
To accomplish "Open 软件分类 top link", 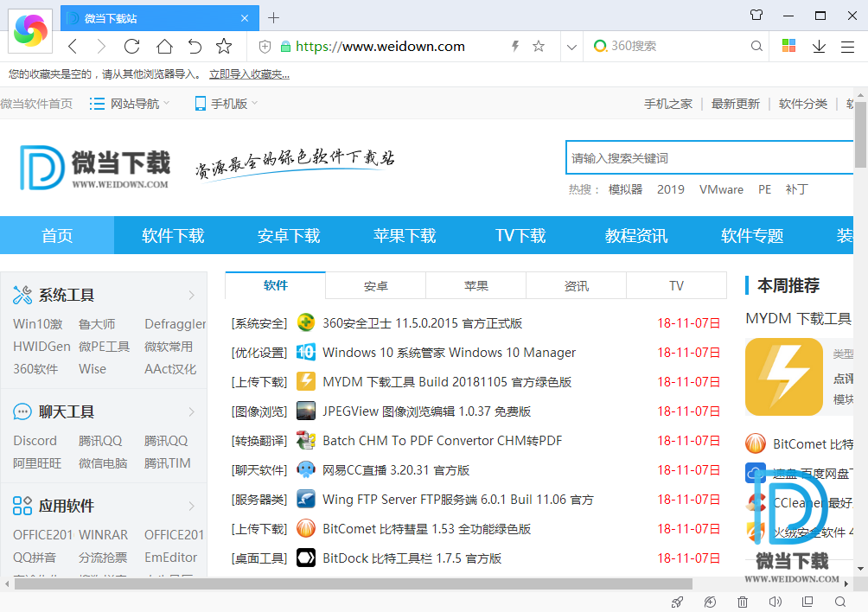I will (x=802, y=104).
